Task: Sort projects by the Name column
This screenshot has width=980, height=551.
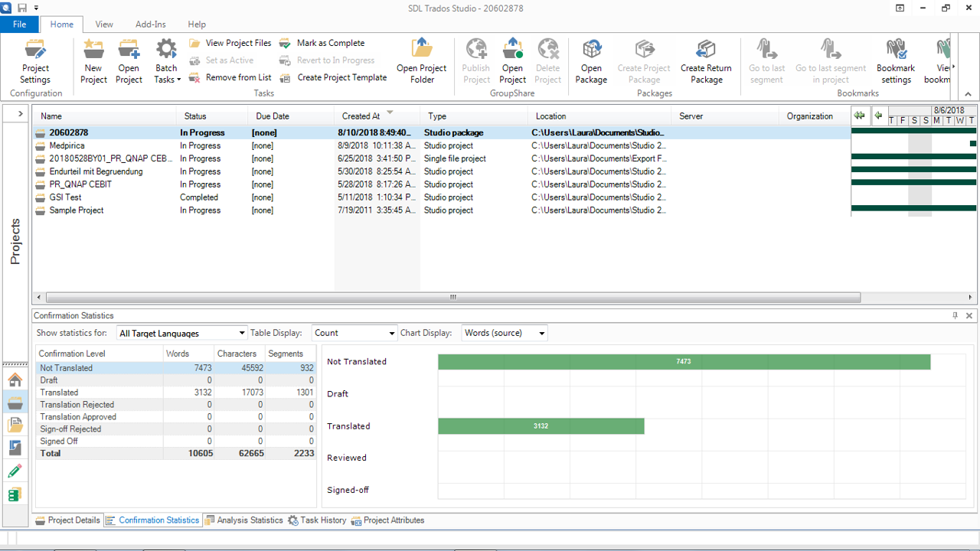Action: tap(106, 116)
